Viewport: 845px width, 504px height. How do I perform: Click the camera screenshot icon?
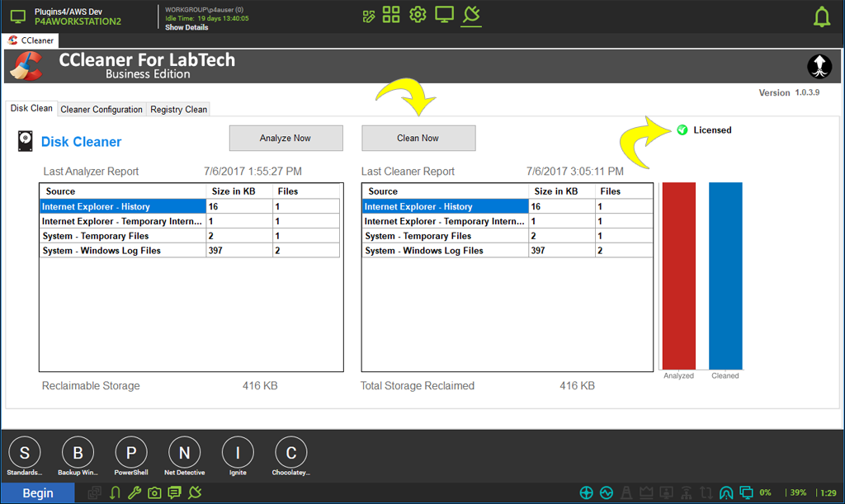point(154,492)
